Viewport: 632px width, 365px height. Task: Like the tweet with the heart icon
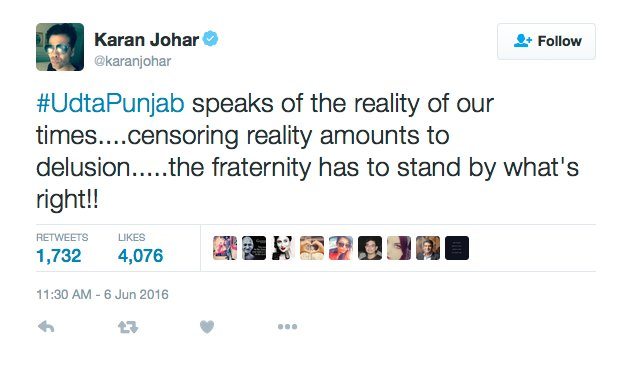click(207, 327)
